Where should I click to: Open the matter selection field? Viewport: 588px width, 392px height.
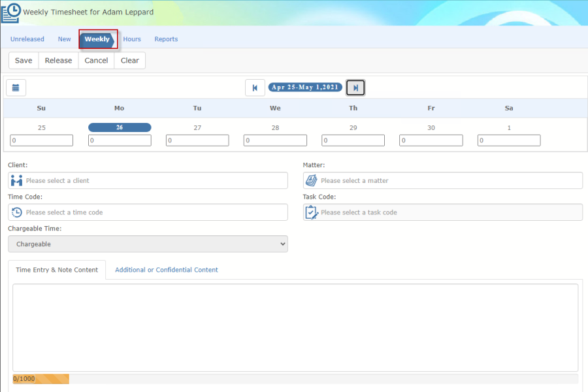pos(442,180)
